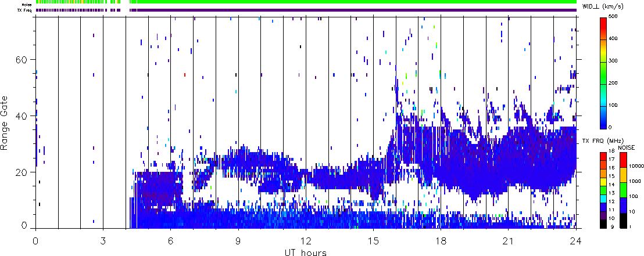
Task: Pick the orange segment of the NOISE colorbar
Action: [623, 175]
